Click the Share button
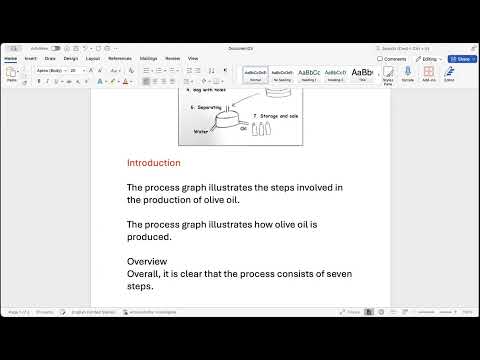480x360 pixels. [462, 59]
